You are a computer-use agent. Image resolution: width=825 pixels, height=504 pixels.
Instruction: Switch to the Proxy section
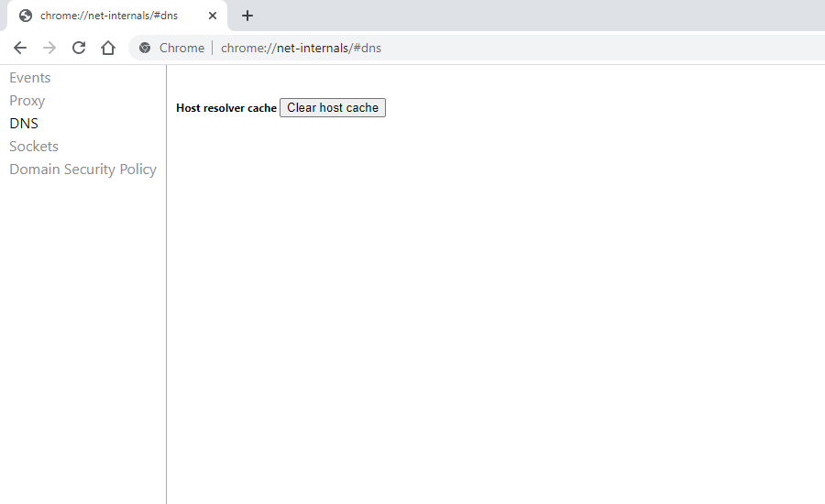tap(27, 101)
